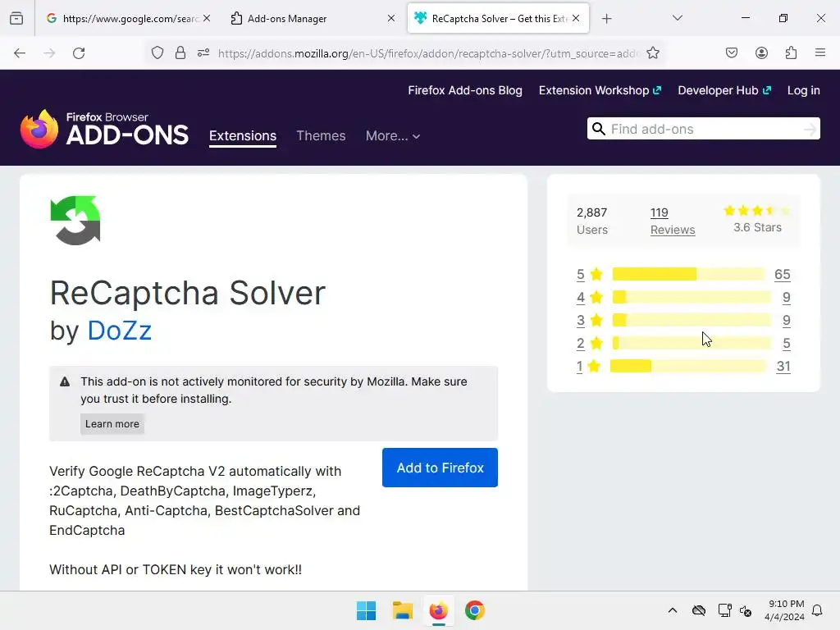Open site permissions icon in address bar
The image size is (840, 630).
[203, 53]
